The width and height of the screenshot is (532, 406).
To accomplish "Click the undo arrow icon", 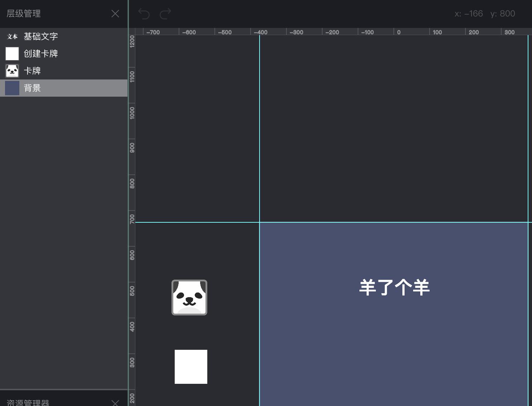I will 144,14.
